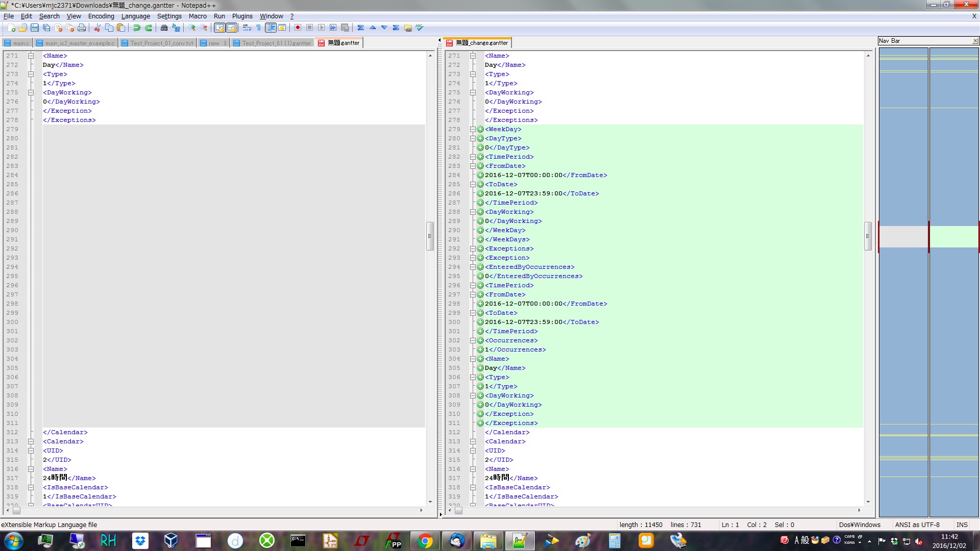Collapse left pane fold at line 271
This screenshot has height=551, width=980.
pyautogui.click(x=31, y=56)
